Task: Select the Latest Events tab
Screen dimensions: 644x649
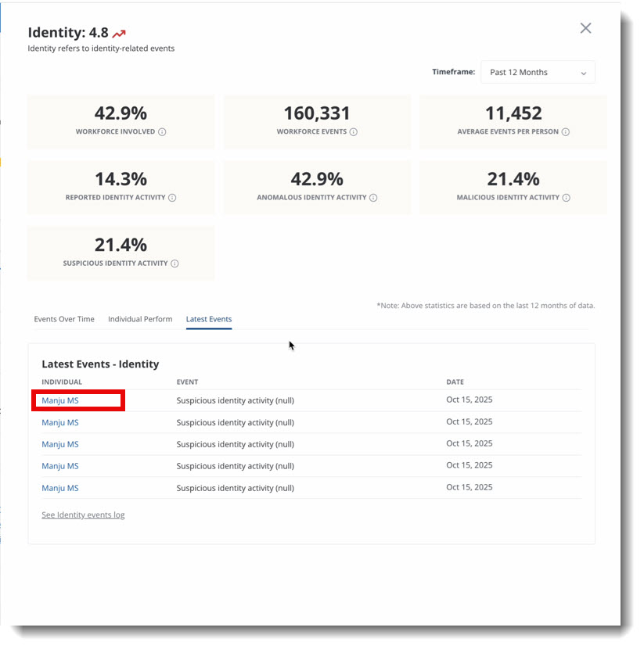Action: 209,319
